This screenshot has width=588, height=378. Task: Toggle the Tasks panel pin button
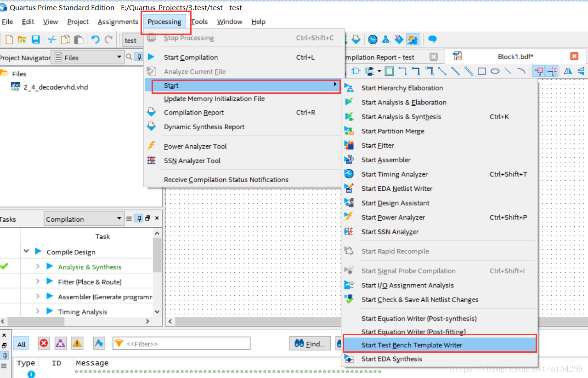[x=139, y=219]
